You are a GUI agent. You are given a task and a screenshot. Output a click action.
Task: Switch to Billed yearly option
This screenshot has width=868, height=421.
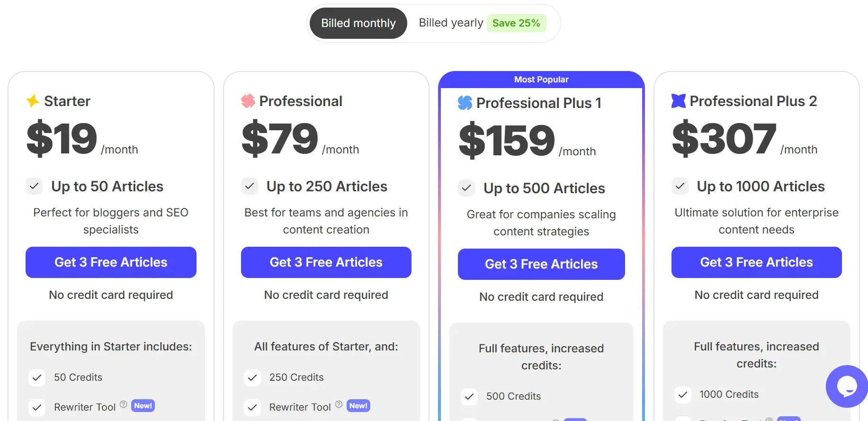pos(451,23)
